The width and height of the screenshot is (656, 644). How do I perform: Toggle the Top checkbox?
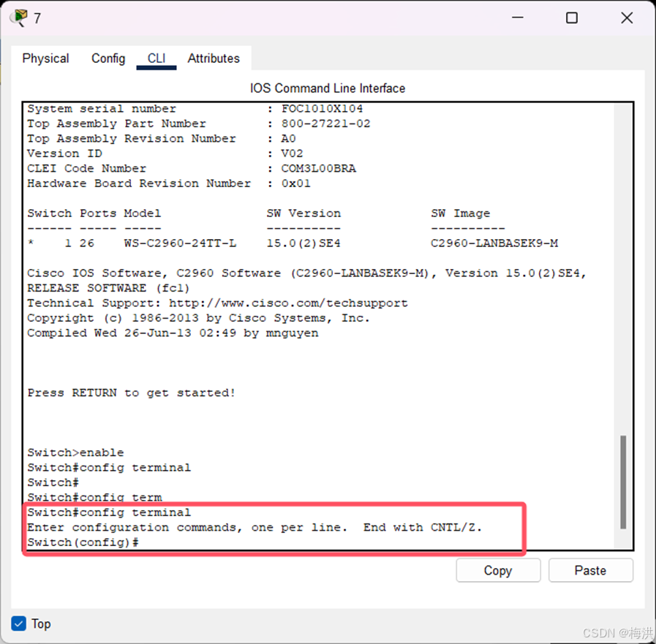click(19, 624)
